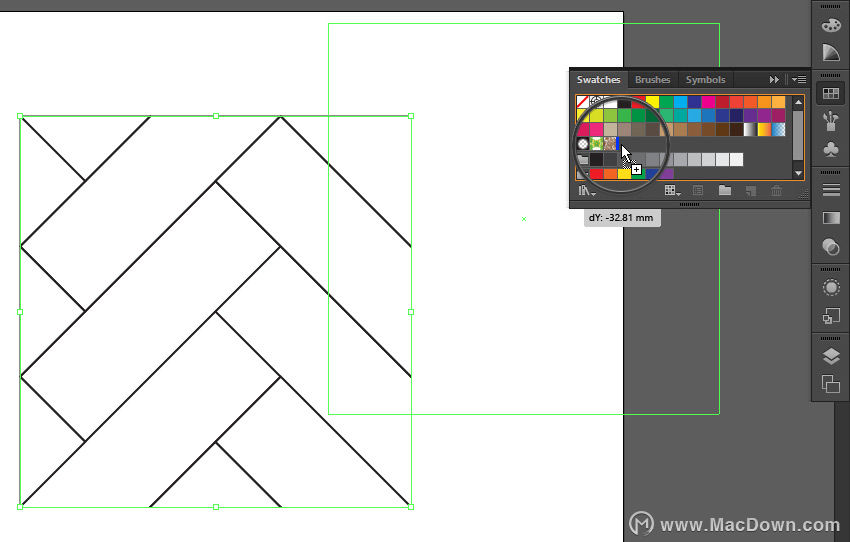The height and width of the screenshot is (542, 850).
Task: Select the None swatch with red slash
Action: [x=583, y=101]
